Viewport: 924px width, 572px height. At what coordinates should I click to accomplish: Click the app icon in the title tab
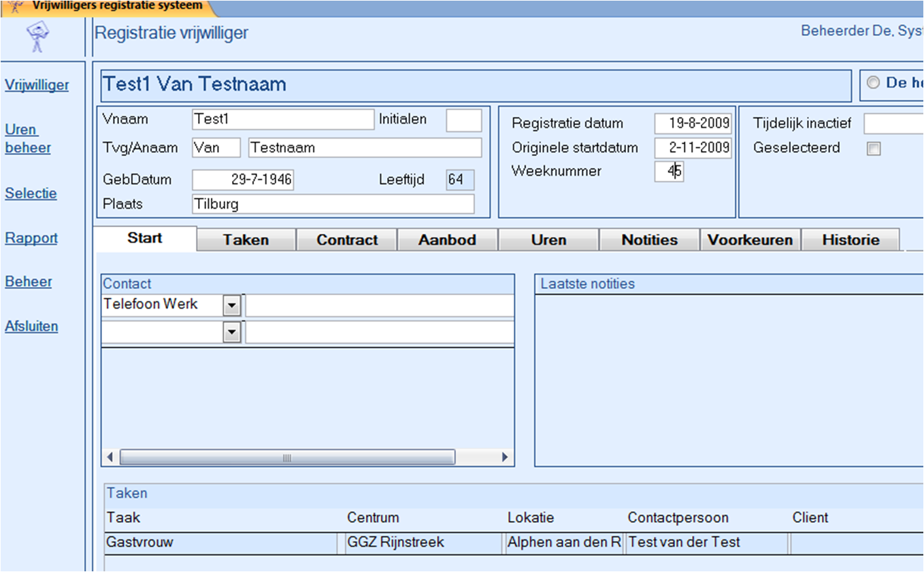[15, 7]
